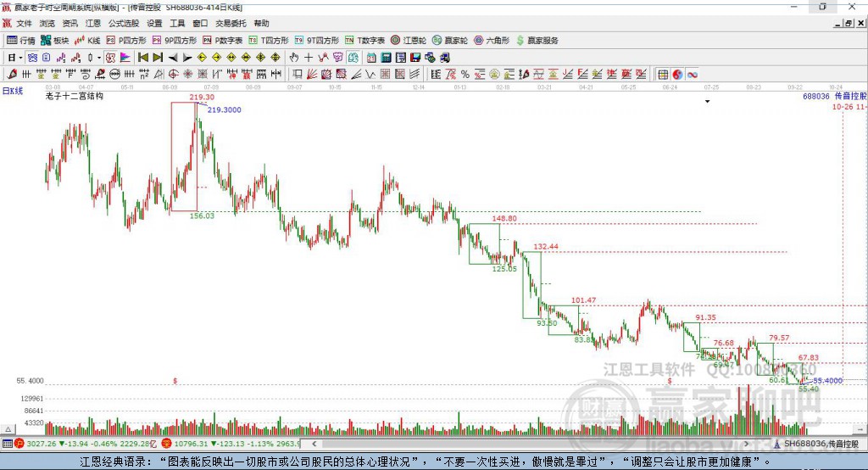Open the 江恩 menu
Screen dimensions: 868x470
pos(93,23)
